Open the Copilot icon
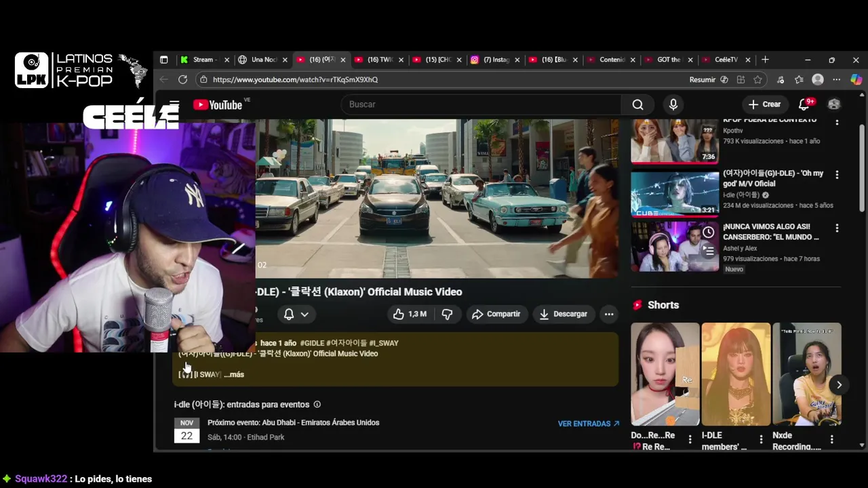 tap(856, 79)
